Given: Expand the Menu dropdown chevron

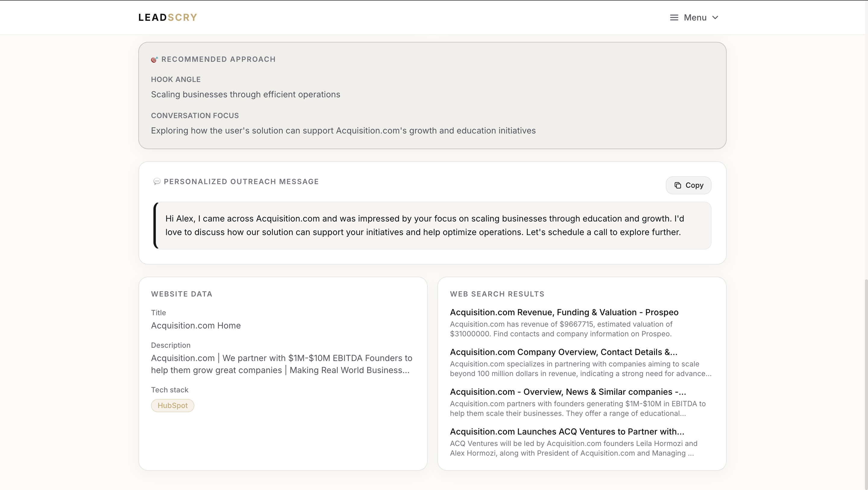Looking at the screenshot, I should tap(715, 17).
